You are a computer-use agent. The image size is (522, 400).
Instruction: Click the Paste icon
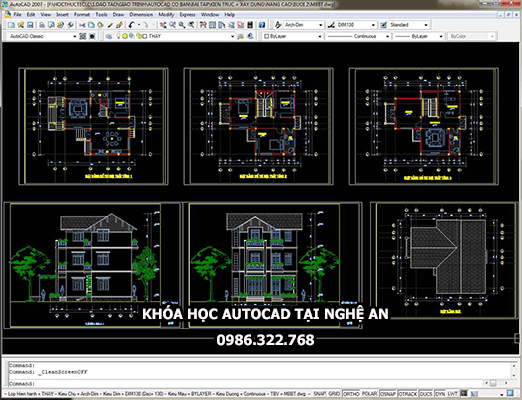[100, 25]
